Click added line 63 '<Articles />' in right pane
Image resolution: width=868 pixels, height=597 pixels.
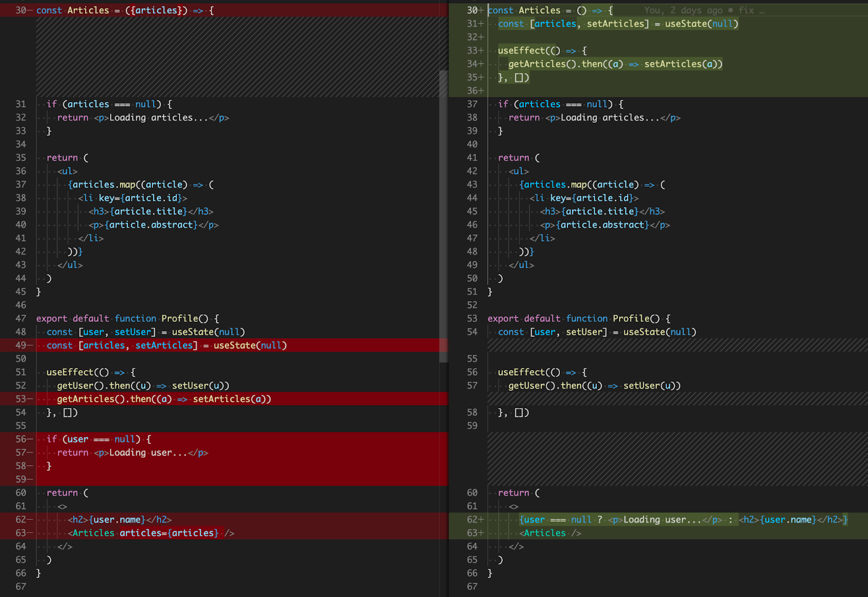tap(550, 533)
